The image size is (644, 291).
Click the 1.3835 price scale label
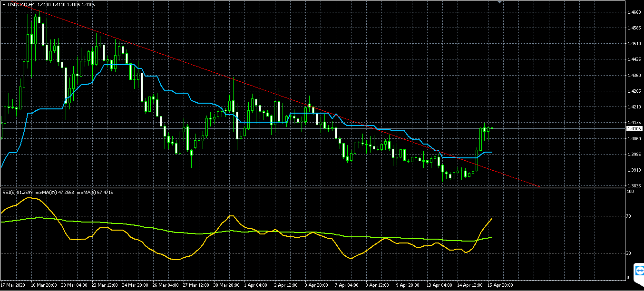pyautogui.click(x=634, y=185)
